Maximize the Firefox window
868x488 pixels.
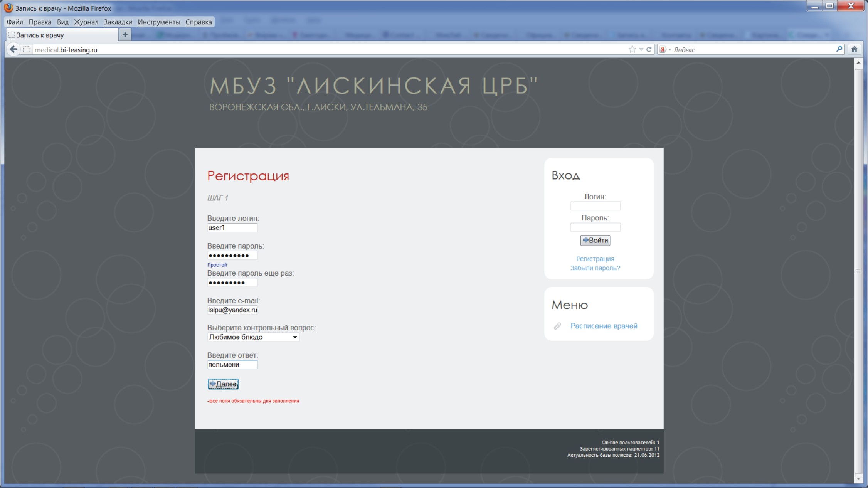pos(830,7)
